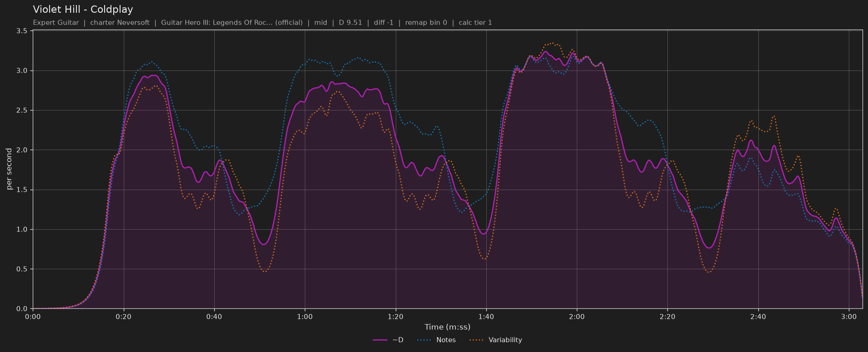
Task: Click the '0:00' x-axis tick label
Action: [33, 317]
